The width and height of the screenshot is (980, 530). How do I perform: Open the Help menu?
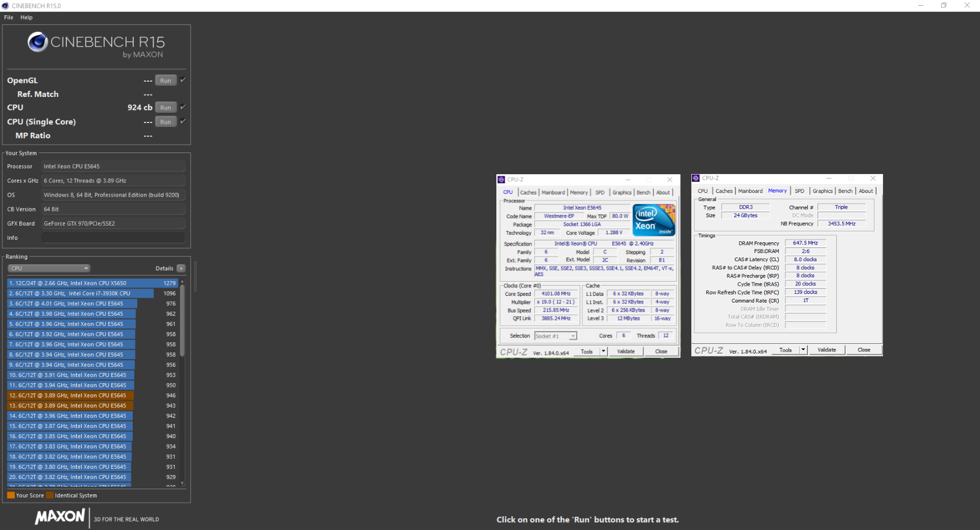click(27, 18)
